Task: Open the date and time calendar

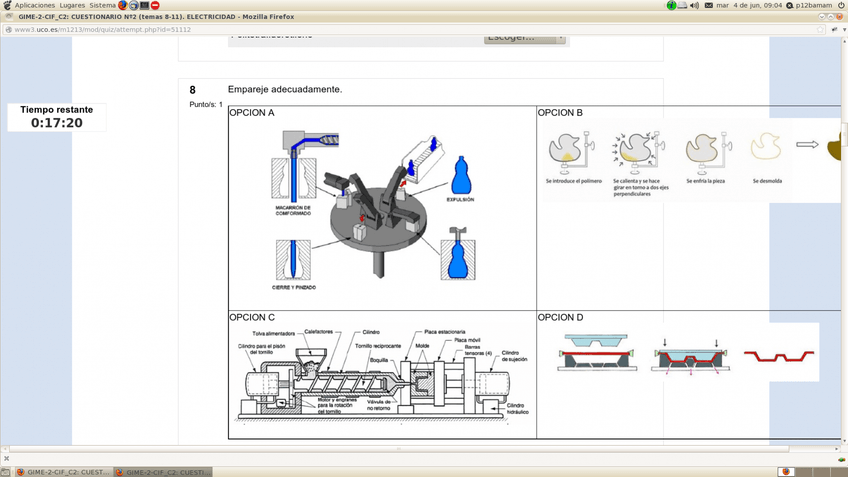Action: point(749,5)
